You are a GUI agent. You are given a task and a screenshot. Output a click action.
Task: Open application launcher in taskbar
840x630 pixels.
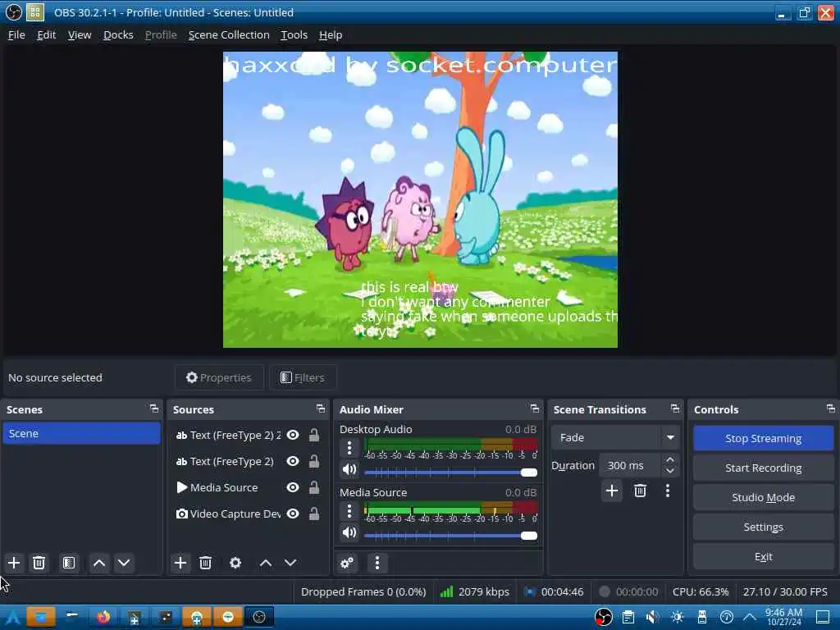tap(12, 617)
